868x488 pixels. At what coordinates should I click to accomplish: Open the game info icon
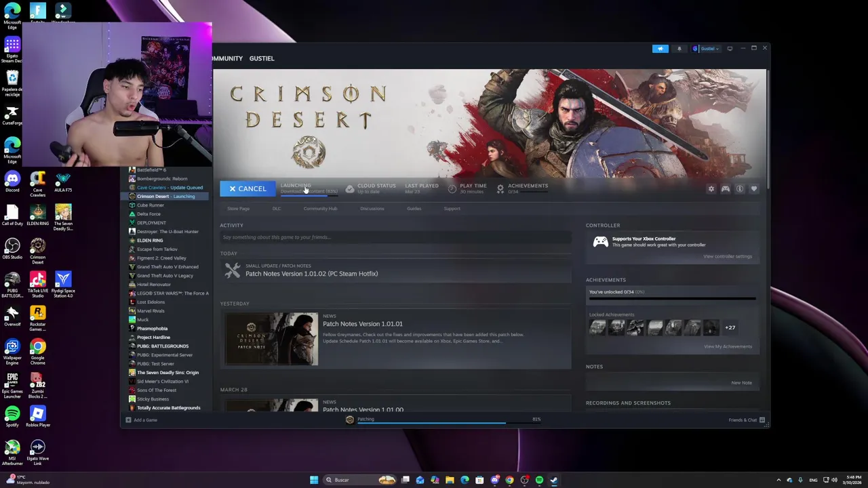tap(740, 189)
